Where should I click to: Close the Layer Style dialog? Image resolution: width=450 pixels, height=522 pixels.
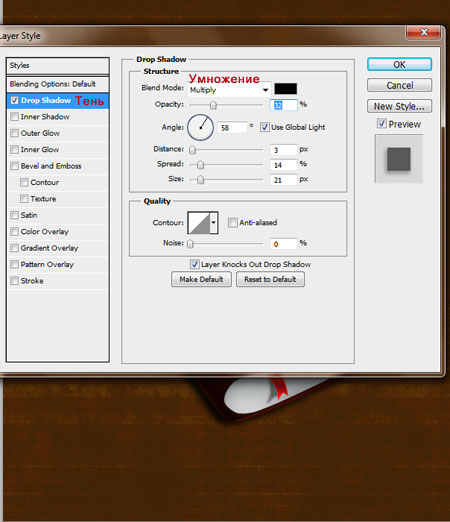point(424,32)
